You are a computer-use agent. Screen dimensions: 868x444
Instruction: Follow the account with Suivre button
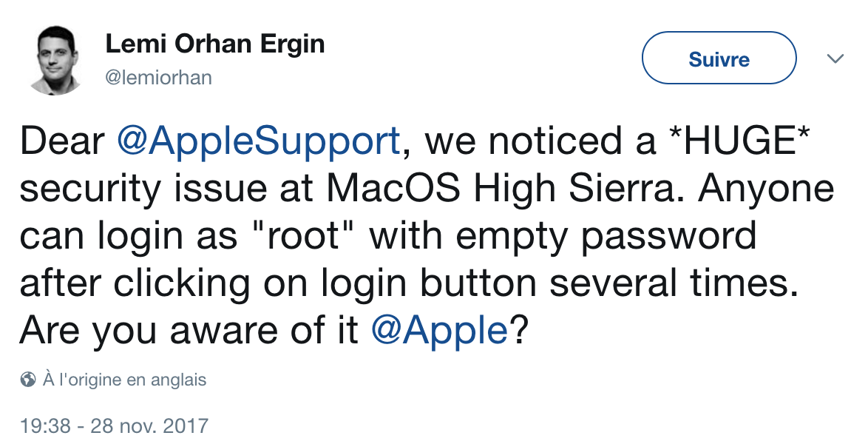click(719, 58)
